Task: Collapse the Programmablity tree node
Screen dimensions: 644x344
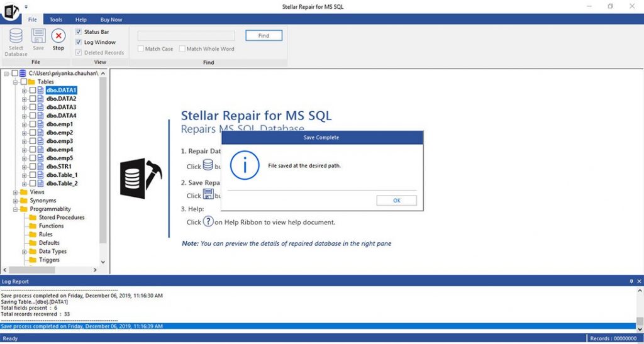Action: [16, 209]
